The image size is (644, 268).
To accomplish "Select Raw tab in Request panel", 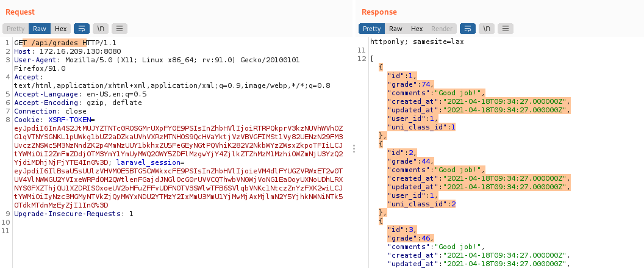I will pos(40,28).
